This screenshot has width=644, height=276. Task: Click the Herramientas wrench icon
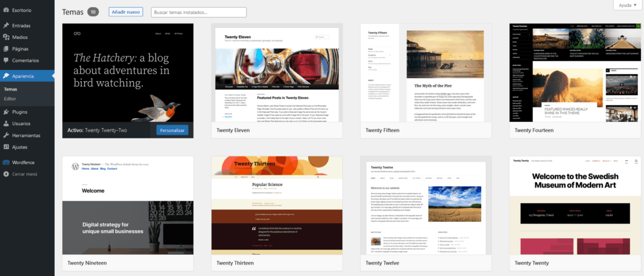click(6, 135)
